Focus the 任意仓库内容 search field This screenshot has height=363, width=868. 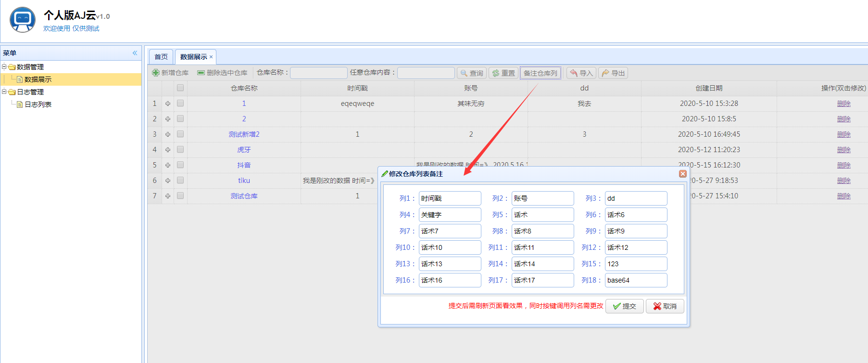click(426, 73)
